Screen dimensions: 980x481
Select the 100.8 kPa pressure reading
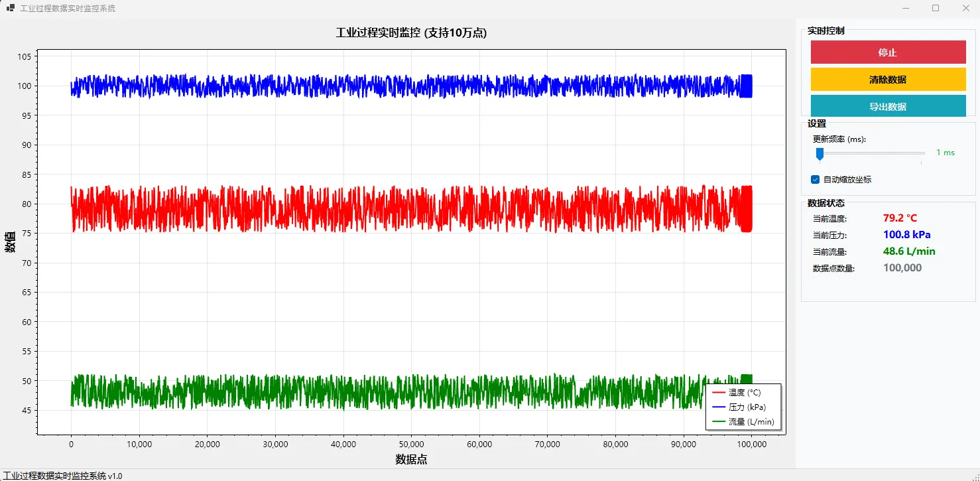click(906, 235)
